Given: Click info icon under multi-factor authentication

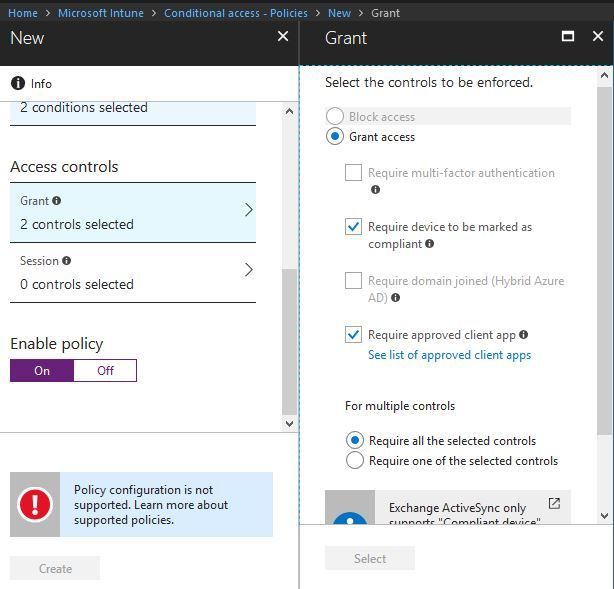Looking at the screenshot, I should (x=375, y=190).
